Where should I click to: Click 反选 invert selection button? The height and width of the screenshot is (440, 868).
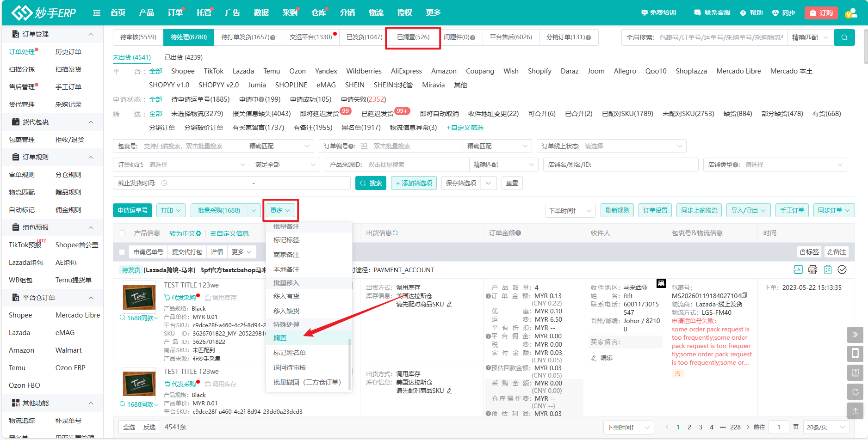(149, 427)
